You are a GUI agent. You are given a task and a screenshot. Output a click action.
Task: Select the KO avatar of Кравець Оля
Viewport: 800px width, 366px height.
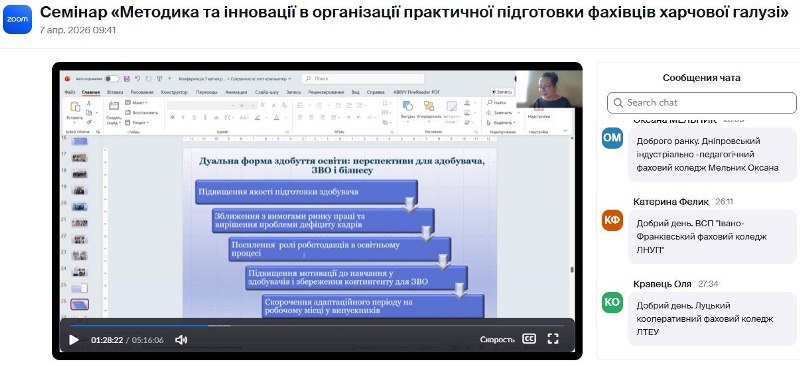(x=612, y=302)
